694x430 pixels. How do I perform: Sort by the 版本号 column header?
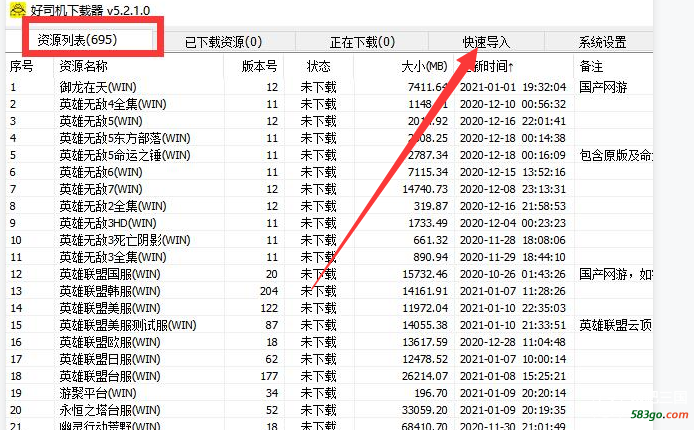click(260, 66)
